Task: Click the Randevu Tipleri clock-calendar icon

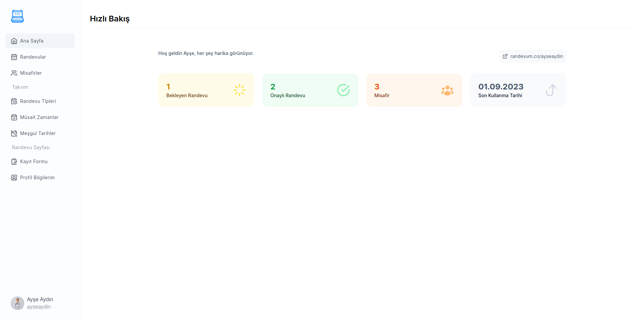Action: point(14,101)
